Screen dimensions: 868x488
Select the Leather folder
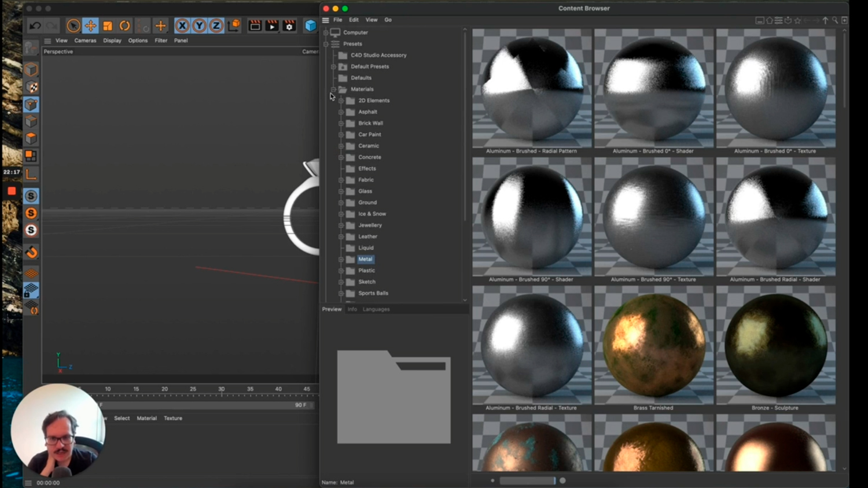pyautogui.click(x=367, y=236)
